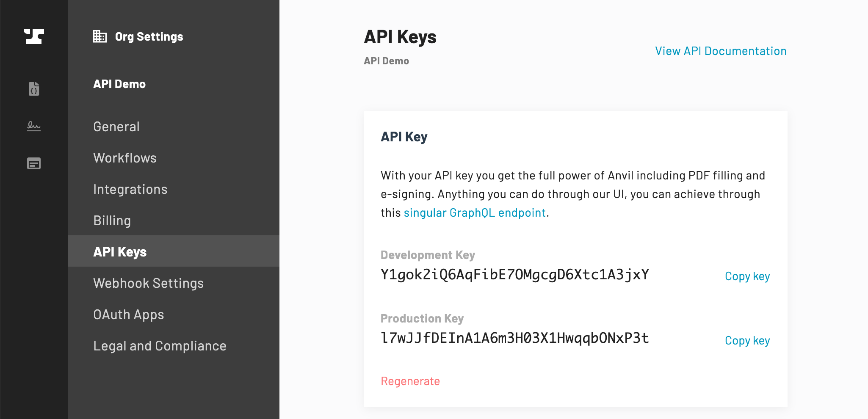
Task: Copy the Development Key
Action: [x=747, y=276]
